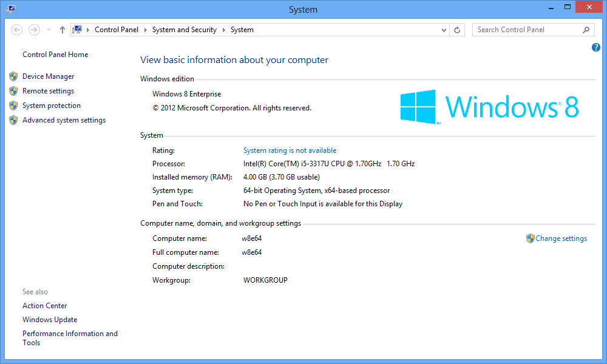
Task: Select System breadcrumb item
Action: pos(242,30)
